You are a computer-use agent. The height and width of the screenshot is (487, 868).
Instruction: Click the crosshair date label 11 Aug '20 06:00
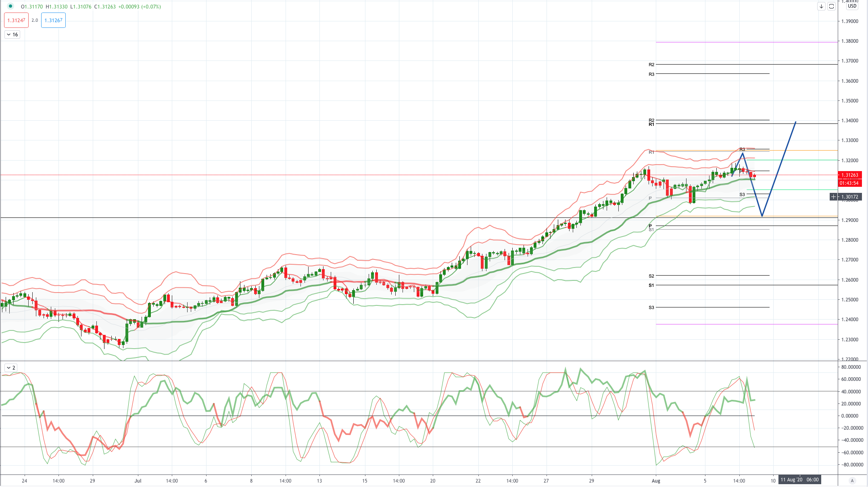click(799, 480)
